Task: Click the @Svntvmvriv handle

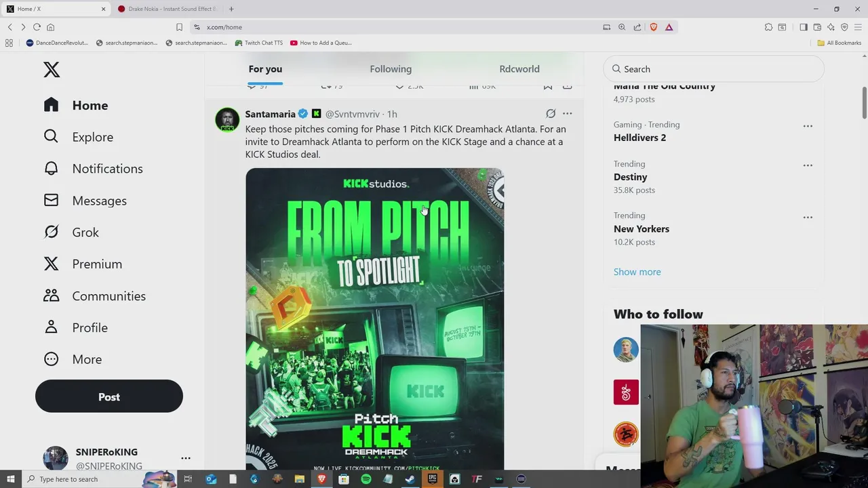Action: 353,114
